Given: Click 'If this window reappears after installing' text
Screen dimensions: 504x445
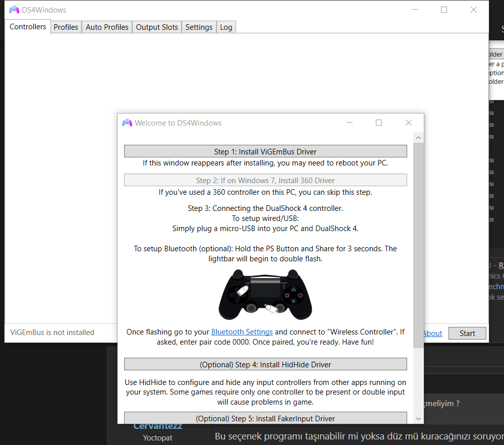Looking at the screenshot, I should pos(265,163).
